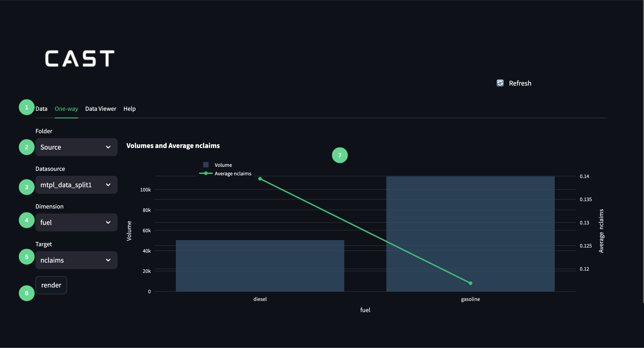Click green step marker number 6
Image resolution: width=644 pixels, height=348 pixels.
coord(26,293)
